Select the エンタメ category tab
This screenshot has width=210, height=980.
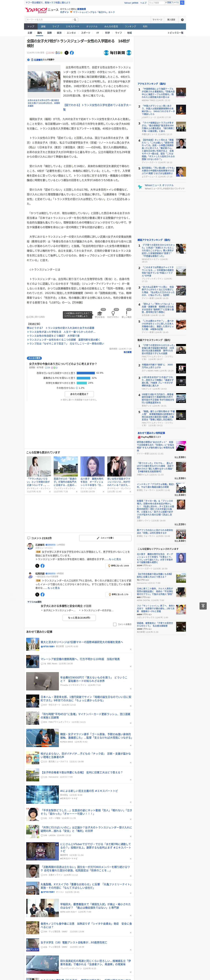tap(71, 33)
